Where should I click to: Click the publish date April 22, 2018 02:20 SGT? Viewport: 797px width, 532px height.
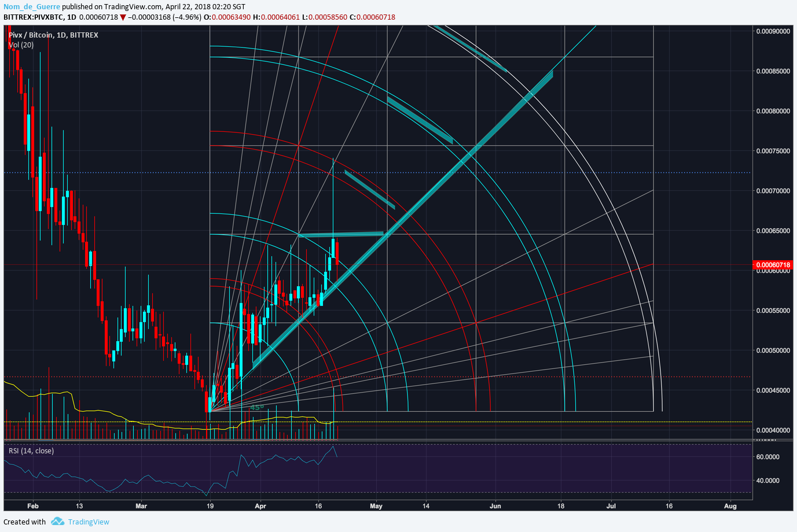point(205,6)
